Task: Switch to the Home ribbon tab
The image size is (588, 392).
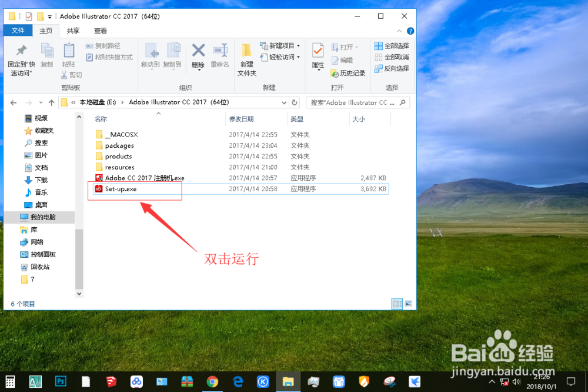Action: point(46,31)
